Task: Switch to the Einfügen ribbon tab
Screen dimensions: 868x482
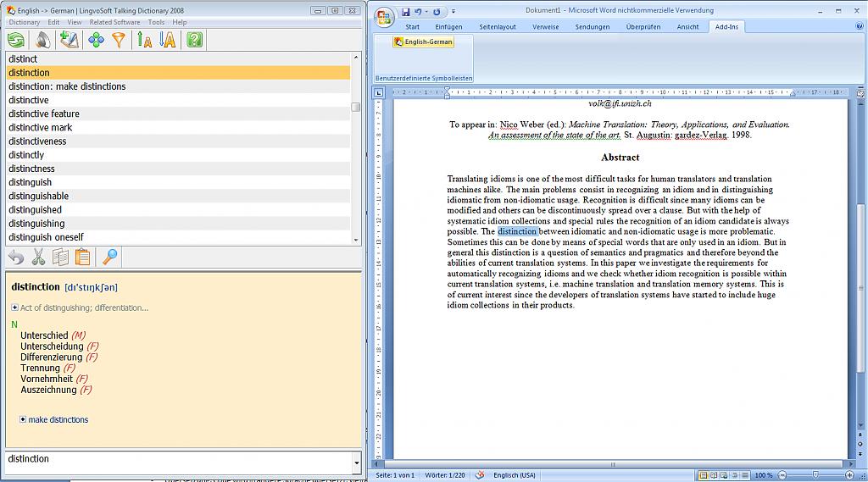Action: click(x=448, y=26)
